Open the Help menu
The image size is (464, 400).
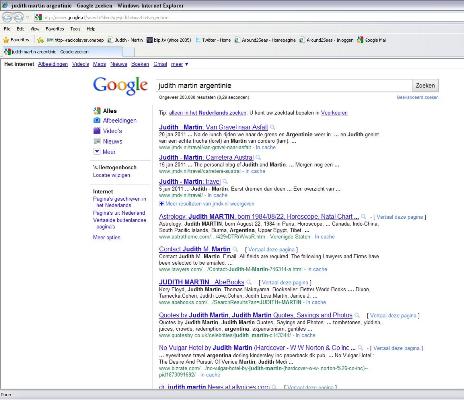coord(91,29)
